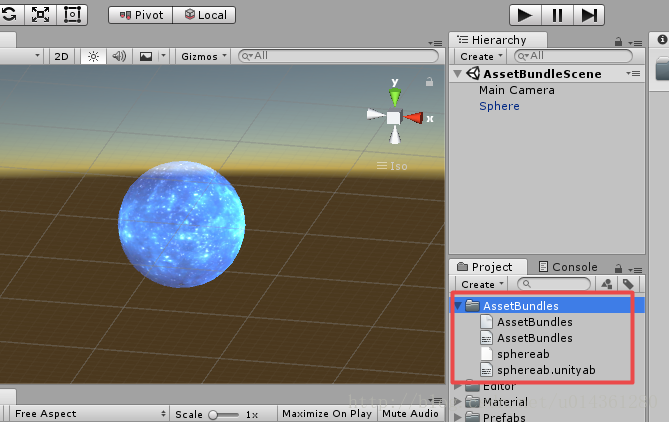Lock the Project panel
Viewport: 669px width, 422px height.
click(x=618, y=269)
